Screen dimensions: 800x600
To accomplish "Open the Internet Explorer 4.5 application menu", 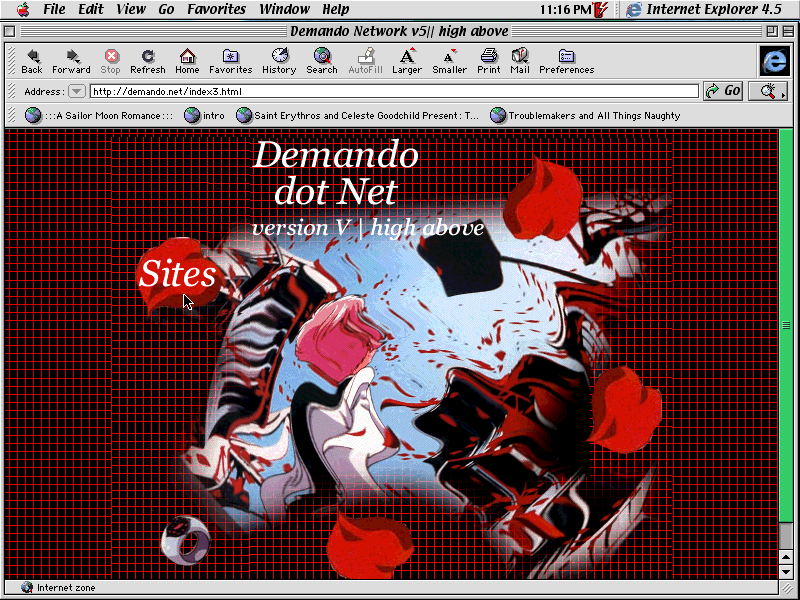I will [704, 10].
